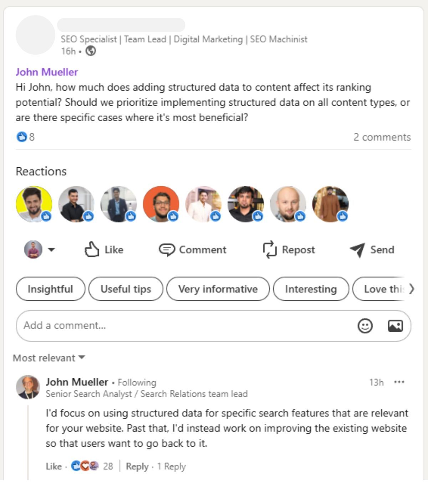The height and width of the screenshot is (504, 428).
Task: Open the emoji picker in comment box
Action: click(365, 326)
